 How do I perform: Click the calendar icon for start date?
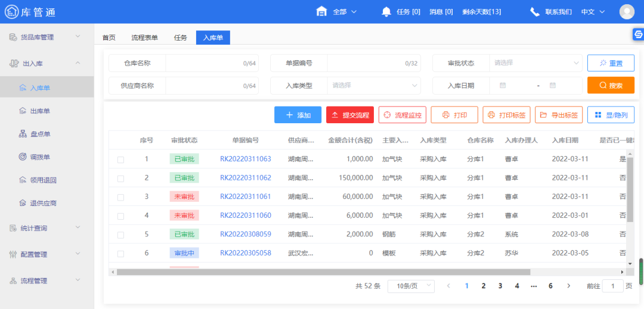click(503, 85)
